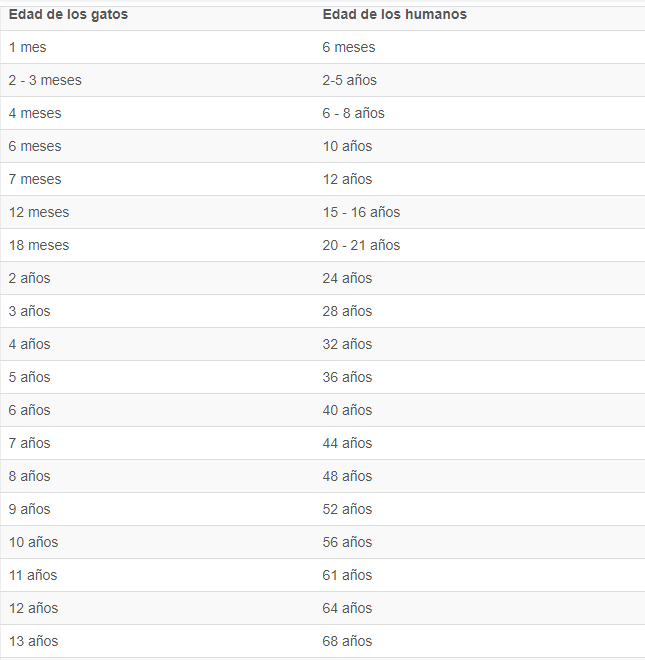The image size is (645, 660).
Task: Click the '36 años' cell
Action: click(347, 377)
